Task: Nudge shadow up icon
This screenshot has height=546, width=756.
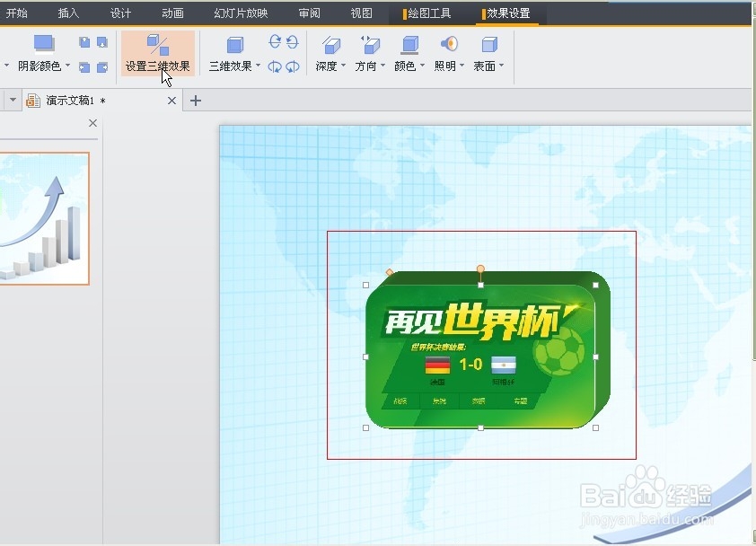Action: (84, 42)
